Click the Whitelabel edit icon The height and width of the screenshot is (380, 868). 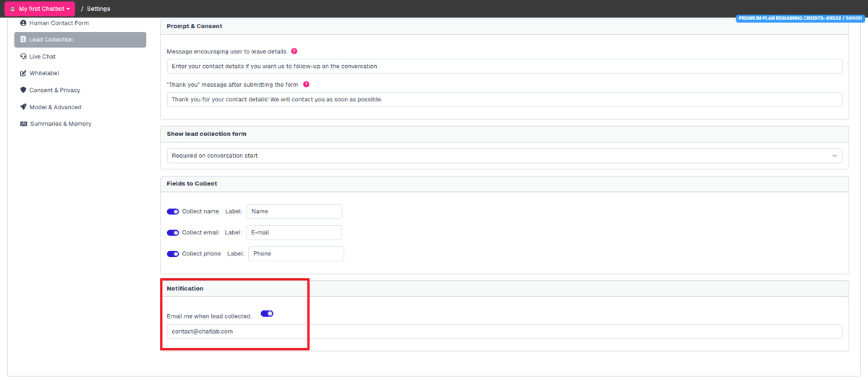[x=23, y=73]
